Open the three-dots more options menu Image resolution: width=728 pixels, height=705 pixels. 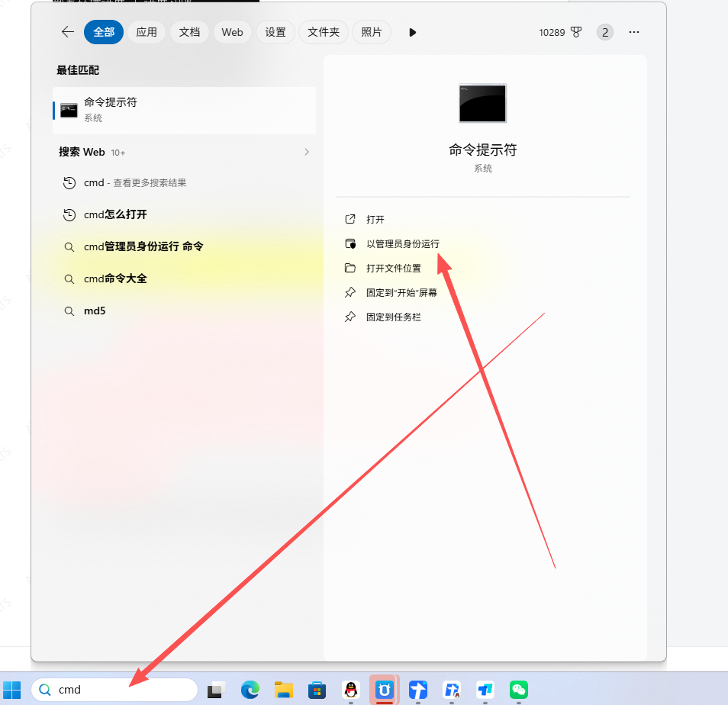pos(633,32)
